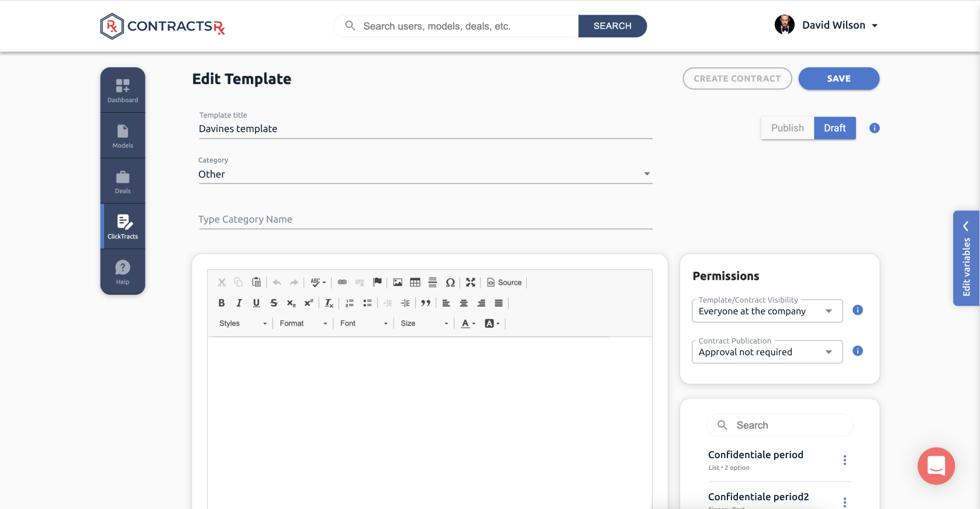This screenshot has width=980, height=509.
Task: Switch template status to Publish
Action: [x=787, y=128]
